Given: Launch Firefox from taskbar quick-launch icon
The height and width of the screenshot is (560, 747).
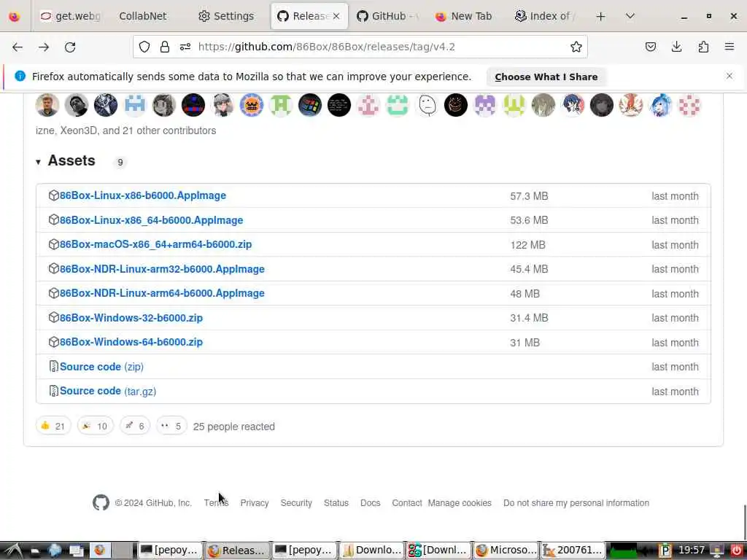Looking at the screenshot, I should point(99,550).
